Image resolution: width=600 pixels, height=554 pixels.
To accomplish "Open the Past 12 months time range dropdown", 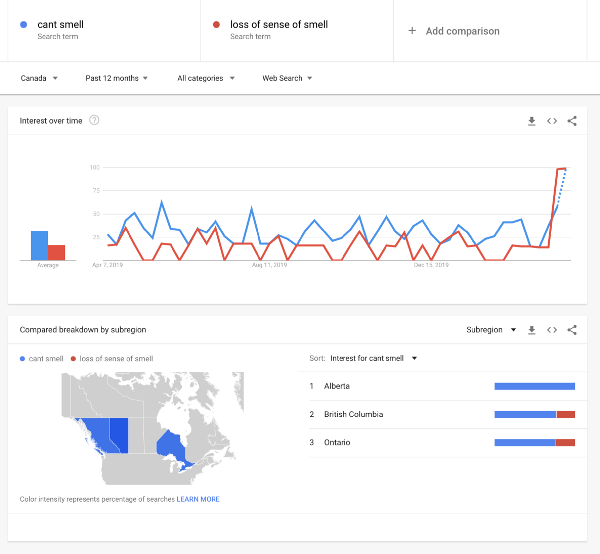I will 117,78.
